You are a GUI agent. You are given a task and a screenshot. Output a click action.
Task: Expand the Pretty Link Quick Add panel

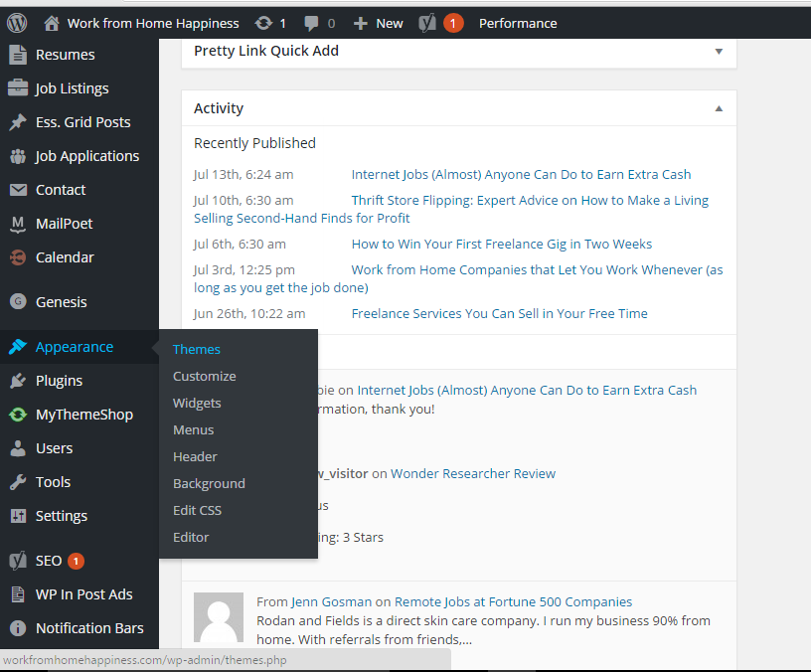click(719, 52)
